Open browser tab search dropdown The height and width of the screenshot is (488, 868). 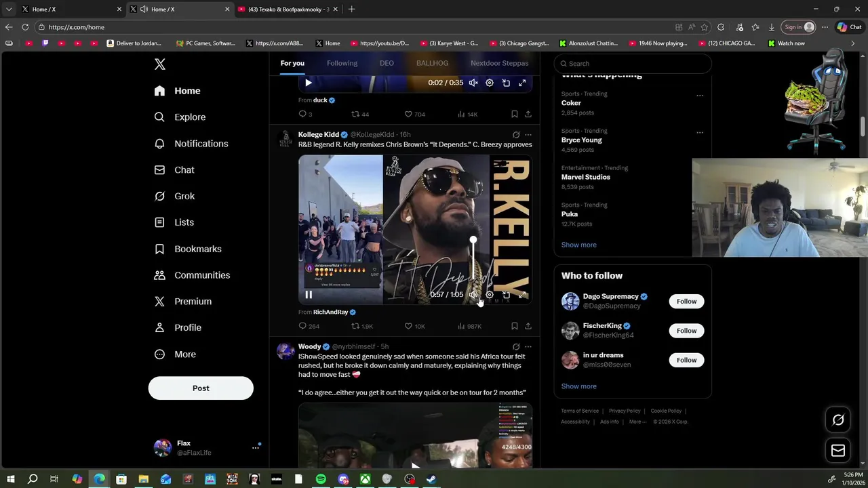coord(9,9)
